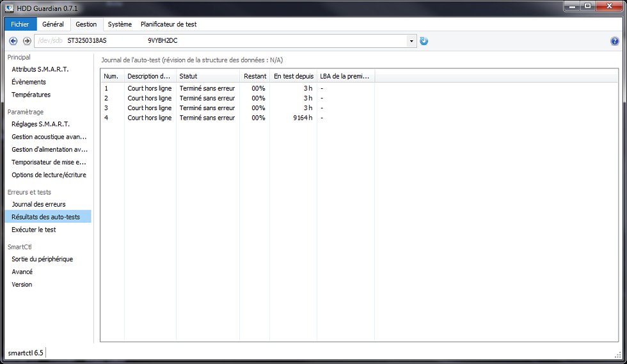Viewport: 627px width, 364px height.
Task: Click the back navigation arrow icon
Action: pyautogui.click(x=13, y=41)
